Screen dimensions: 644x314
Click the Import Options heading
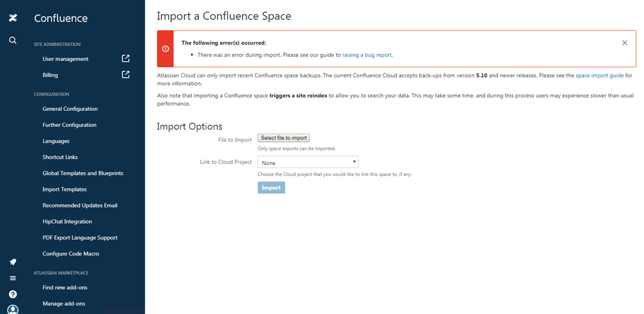tap(189, 126)
